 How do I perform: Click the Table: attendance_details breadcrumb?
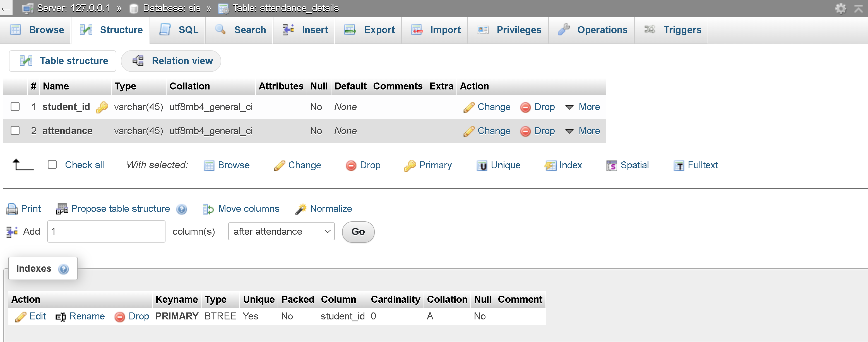click(285, 8)
